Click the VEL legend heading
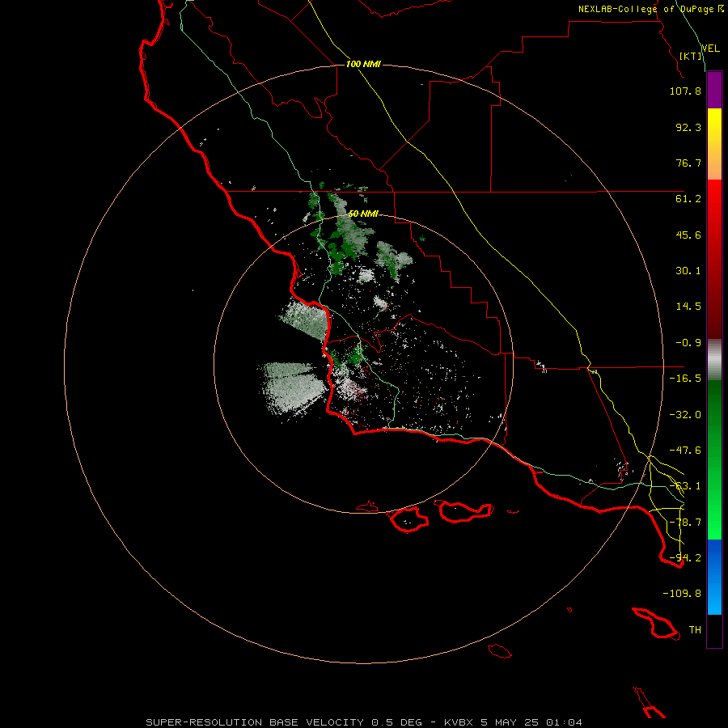The image size is (728, 728). pyautogui.click(x=710, y=48)
